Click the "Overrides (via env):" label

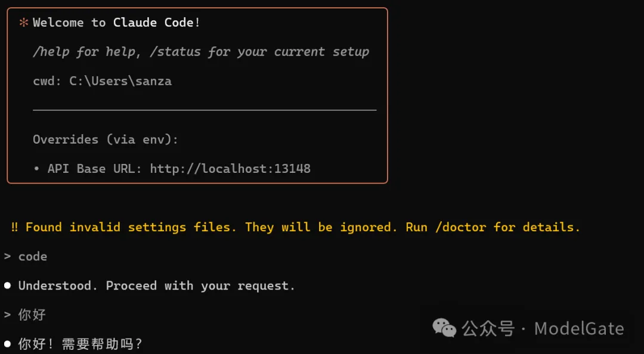pos(106,139)
